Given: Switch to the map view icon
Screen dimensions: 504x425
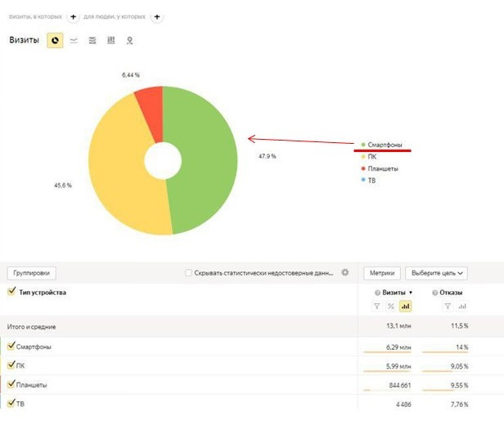Looking at the screenshot, I should coord(129,40).
